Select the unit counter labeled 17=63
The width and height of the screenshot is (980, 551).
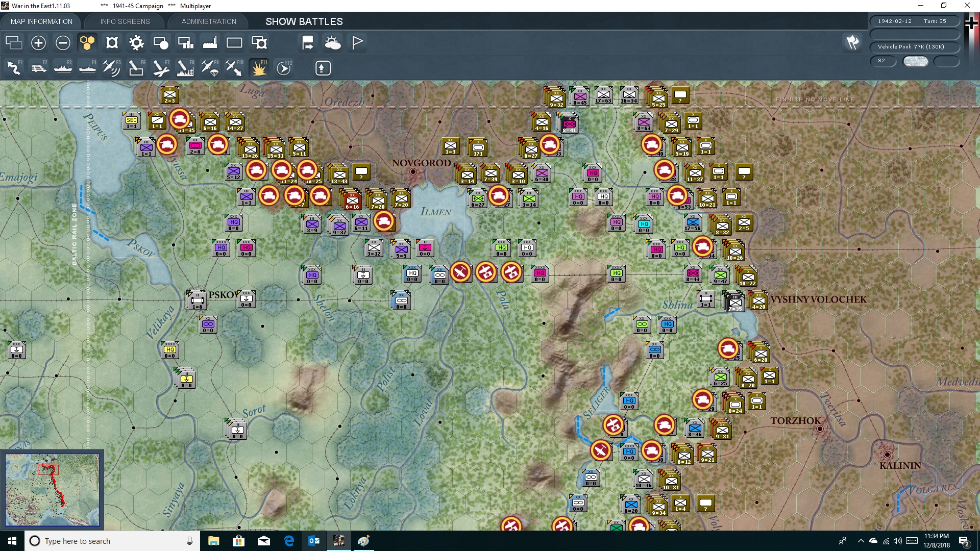click(603, 95)
